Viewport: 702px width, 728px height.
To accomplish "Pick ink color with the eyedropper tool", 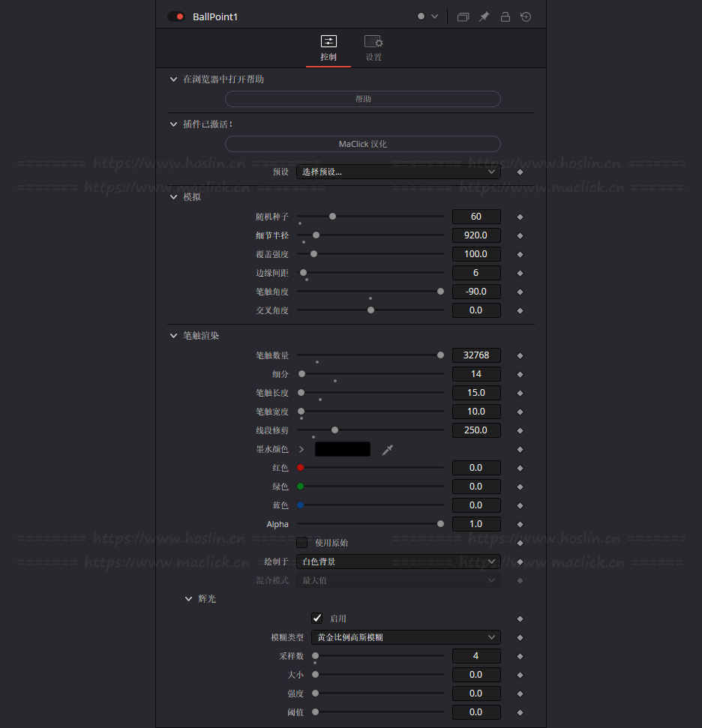I will [x=387, y=450].
